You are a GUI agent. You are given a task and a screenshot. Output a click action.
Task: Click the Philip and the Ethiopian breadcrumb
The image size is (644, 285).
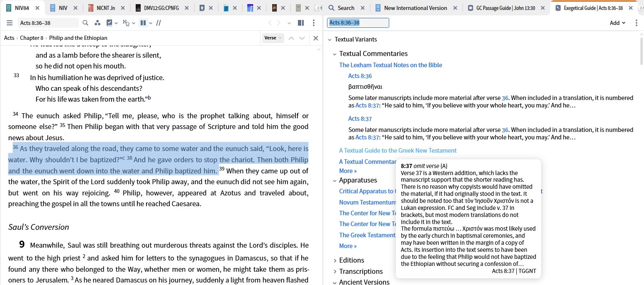click(x=78, y=38)
